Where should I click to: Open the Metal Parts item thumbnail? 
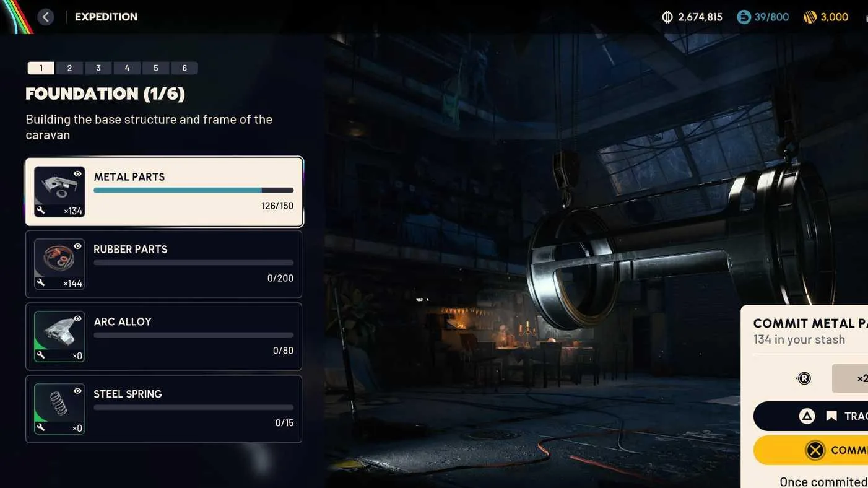coord(59,191)
